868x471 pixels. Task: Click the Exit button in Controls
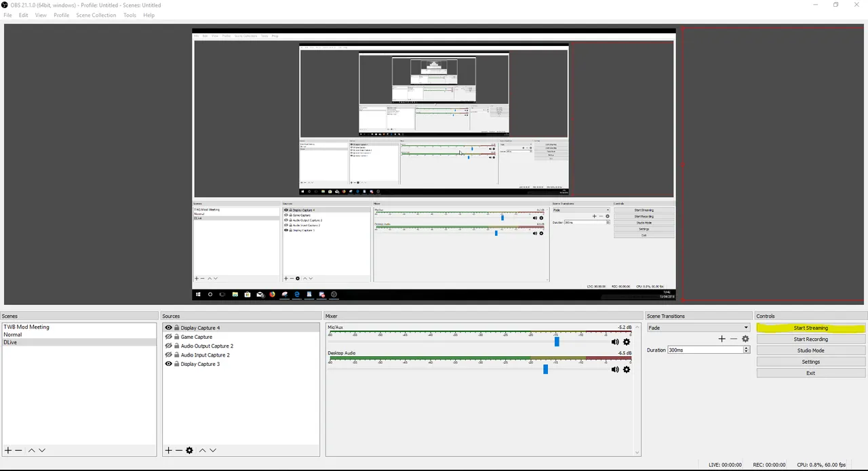pos(811,373)
